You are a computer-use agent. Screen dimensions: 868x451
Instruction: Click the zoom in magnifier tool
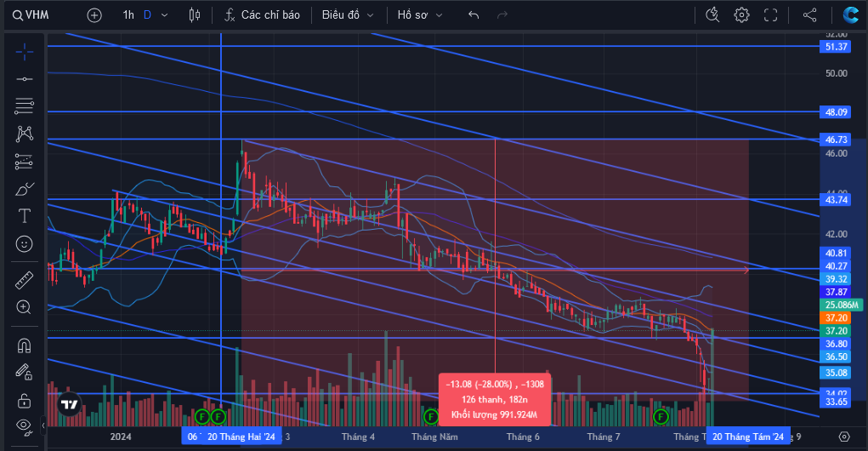(x=24, y=307)
